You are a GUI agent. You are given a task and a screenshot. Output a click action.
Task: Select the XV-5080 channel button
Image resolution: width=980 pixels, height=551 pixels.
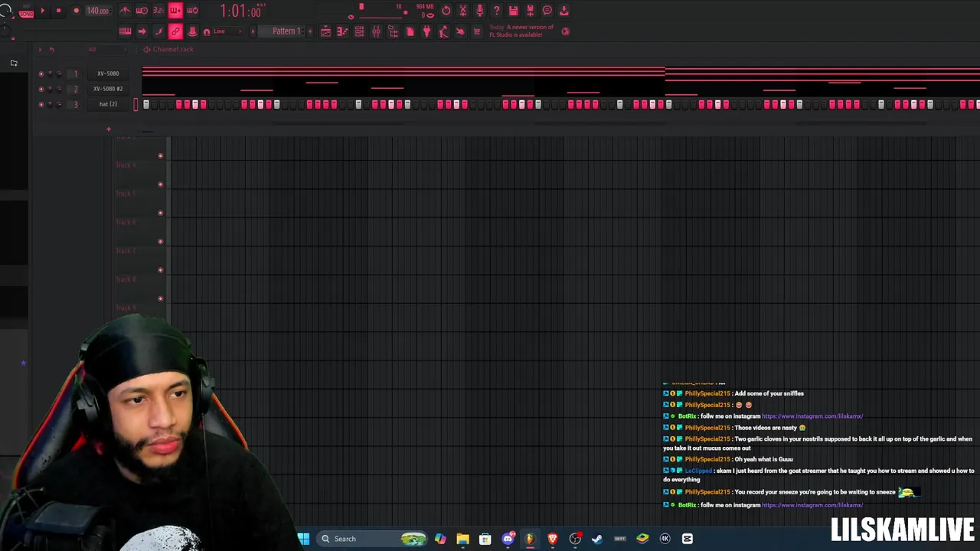tap(108, 73)
